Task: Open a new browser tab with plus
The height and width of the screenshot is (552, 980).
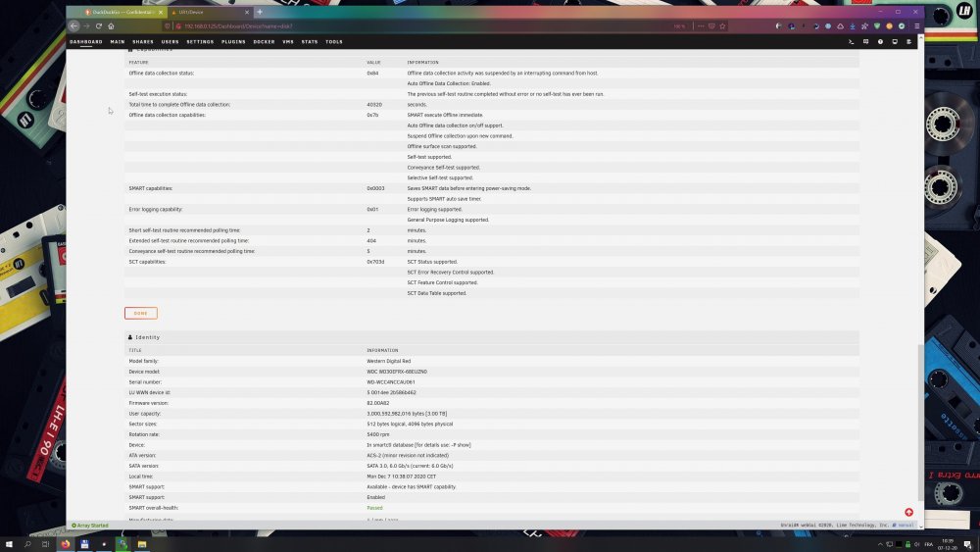Action: pos(260,12)
